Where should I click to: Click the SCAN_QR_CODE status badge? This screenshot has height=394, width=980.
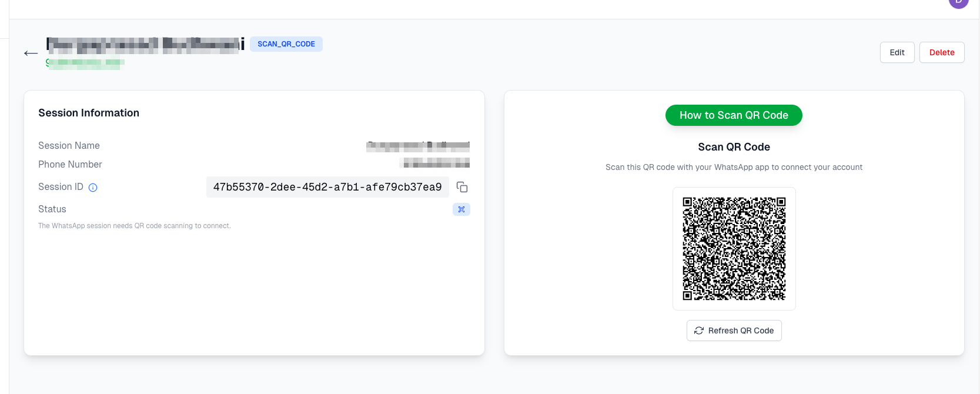(x=286, y=44)
